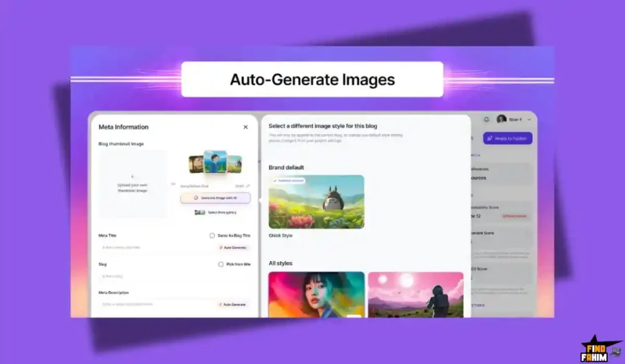Tick the Pick from title checkbox

[221, 264]
